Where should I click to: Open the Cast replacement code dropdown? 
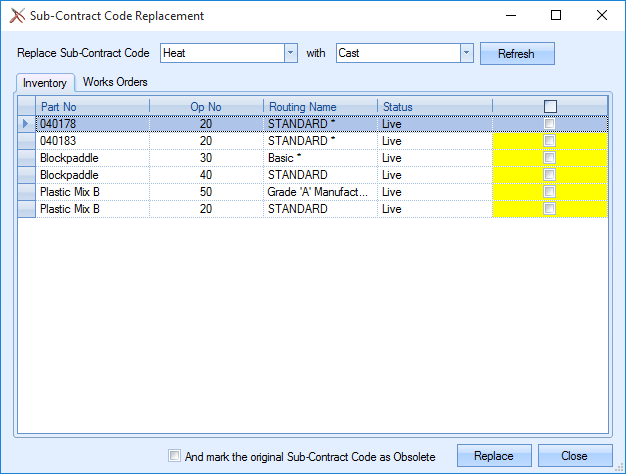point(466,53)
